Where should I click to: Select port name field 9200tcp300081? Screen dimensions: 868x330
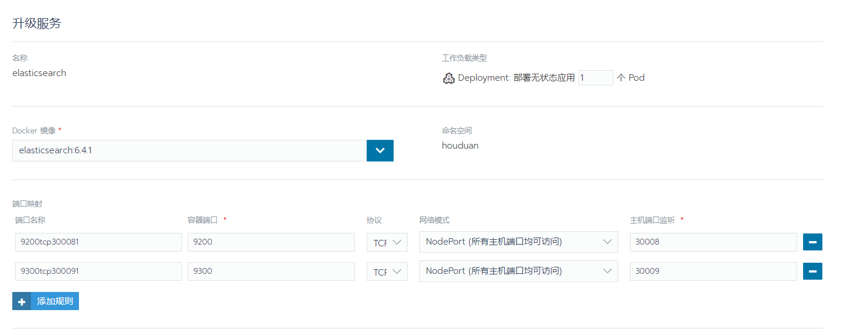tap(97, 242)
